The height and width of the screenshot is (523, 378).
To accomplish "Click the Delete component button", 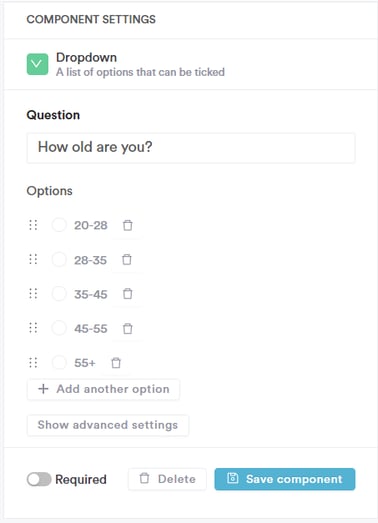I will pyautogui.click(x=167, y=479).
